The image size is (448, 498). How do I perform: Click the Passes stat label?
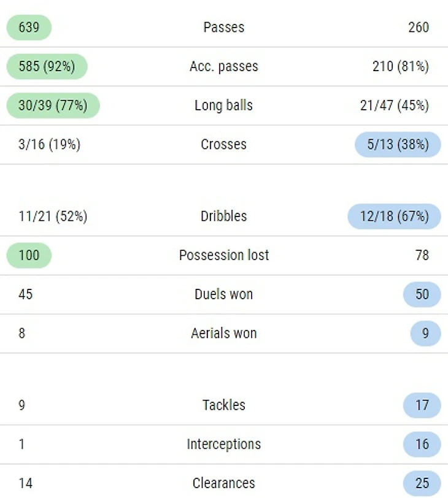(223, 27)
